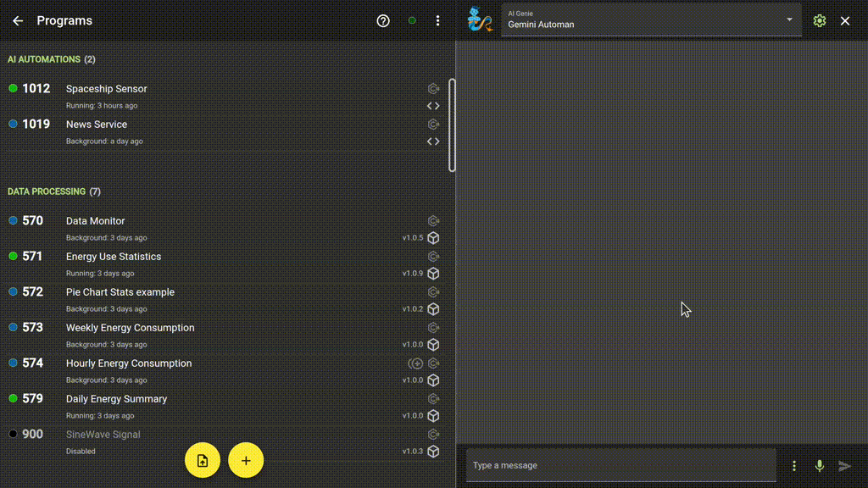Open the package cube icon for Data Monitor
This screenshot has width=868, height=488.
pyautogui.click(x=433, y=238)
